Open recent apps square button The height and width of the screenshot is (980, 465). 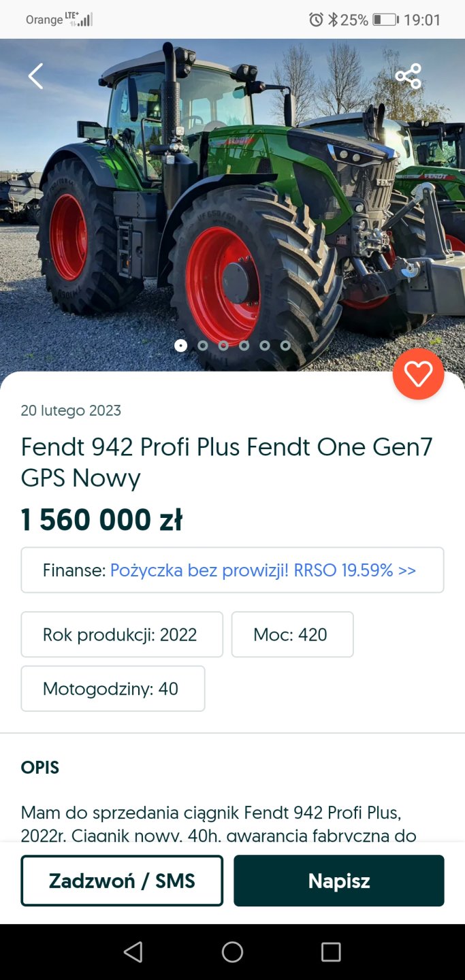[331, 952]
